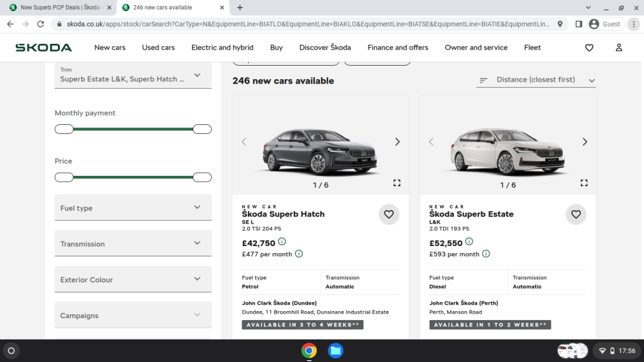Open price info for £42,750
644x362 pixels.
pos(282,242)
